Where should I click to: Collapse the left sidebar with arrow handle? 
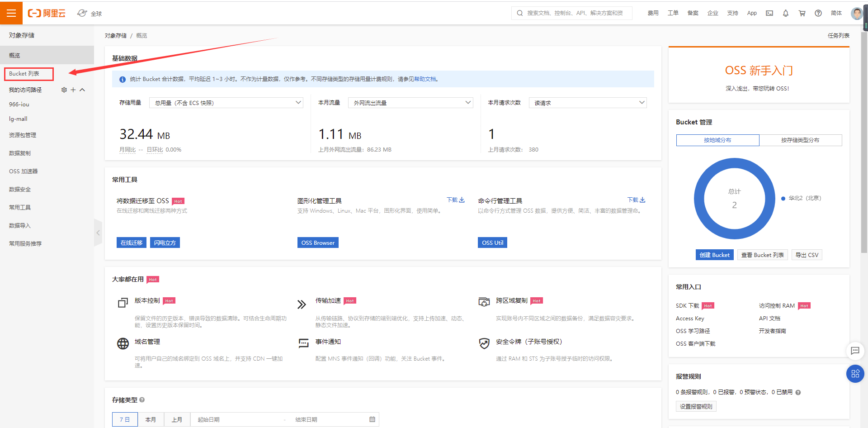[x=98, y=233]
